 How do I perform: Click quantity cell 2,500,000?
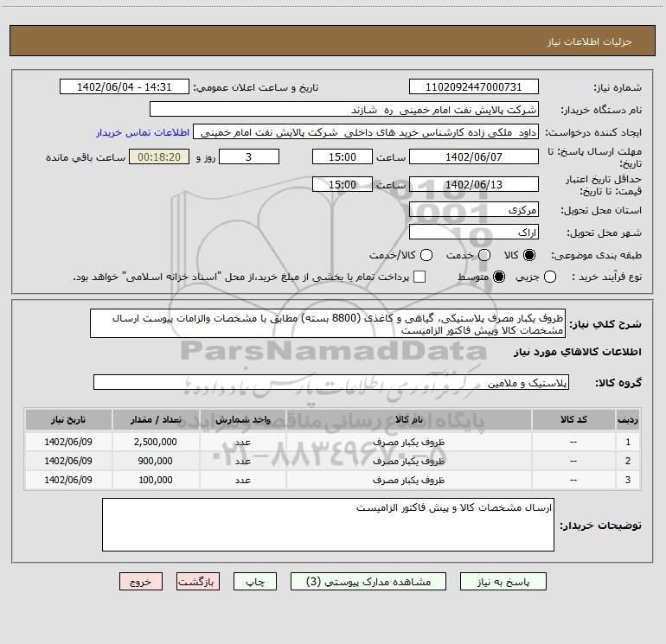[156, 442]
